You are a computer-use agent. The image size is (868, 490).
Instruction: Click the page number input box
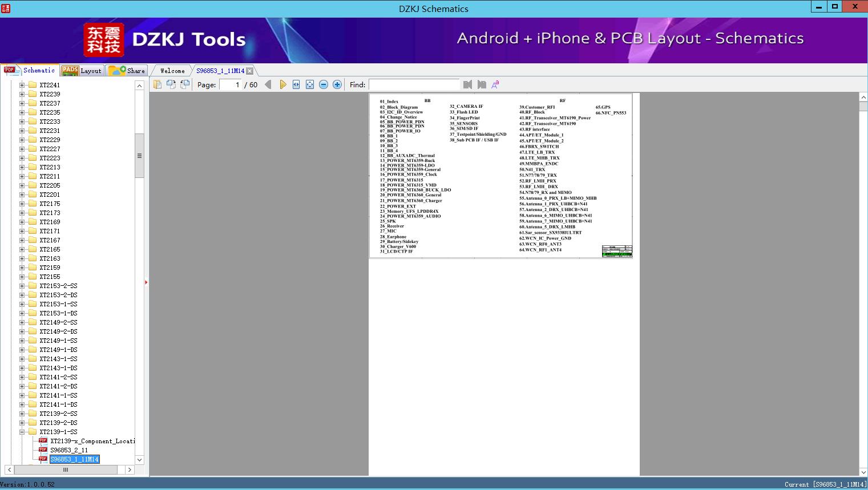(231, 84)
